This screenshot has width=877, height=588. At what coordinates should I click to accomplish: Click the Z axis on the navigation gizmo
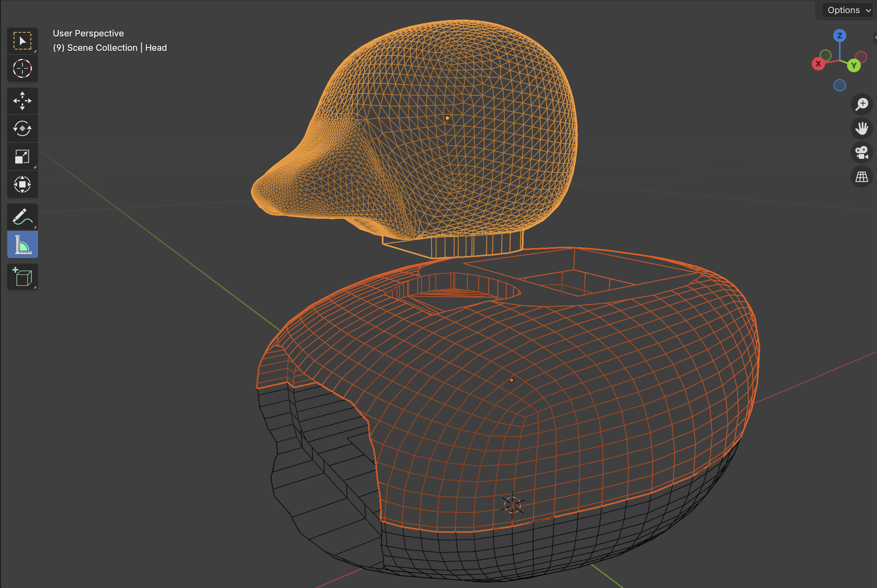point(839,36)
